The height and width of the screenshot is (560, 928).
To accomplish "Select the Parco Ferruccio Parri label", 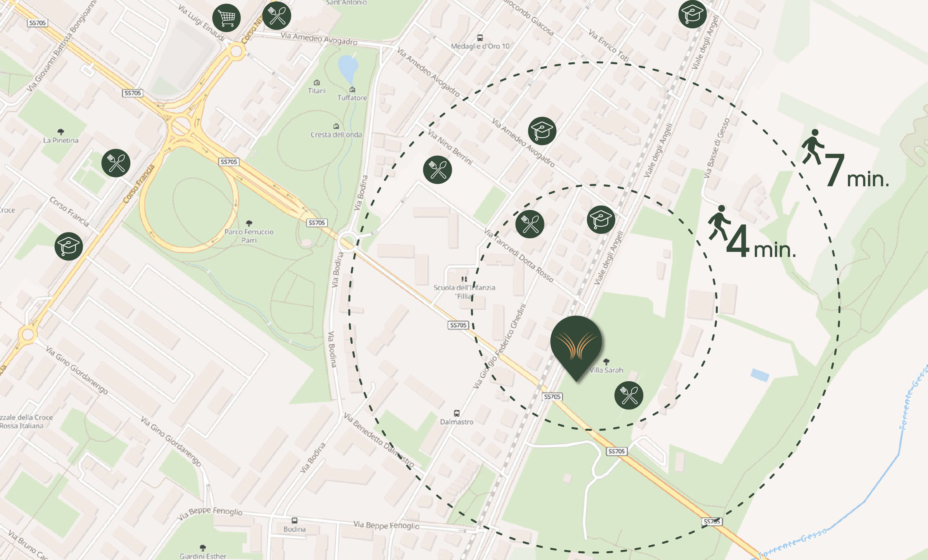I will click(x=249, y=236).
